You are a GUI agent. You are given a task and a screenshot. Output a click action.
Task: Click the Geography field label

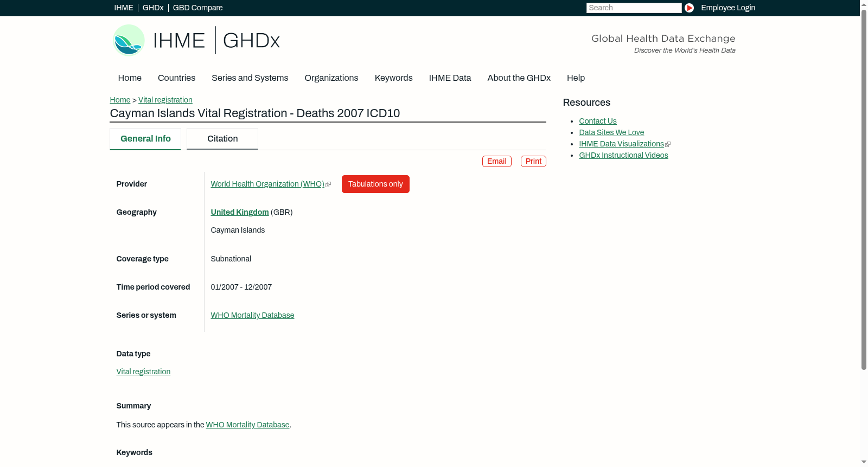tap(137, 213)
